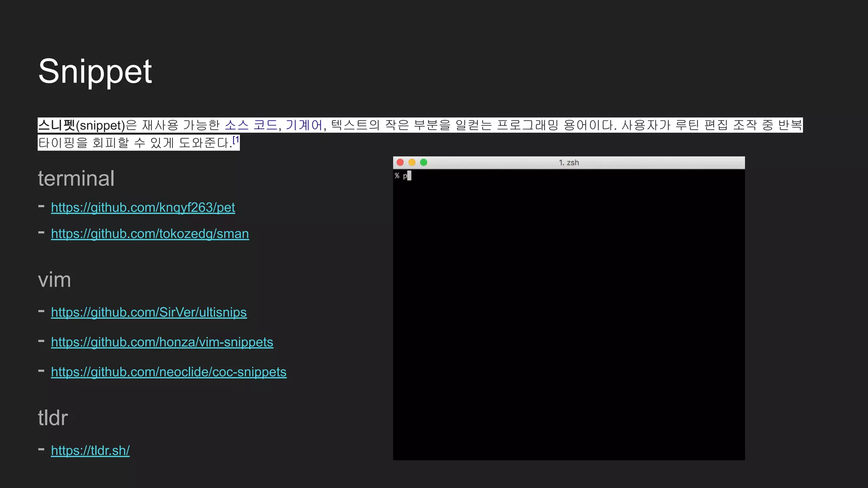
Task: Click the 'terminal' section heading
Action: pos(76,178)
